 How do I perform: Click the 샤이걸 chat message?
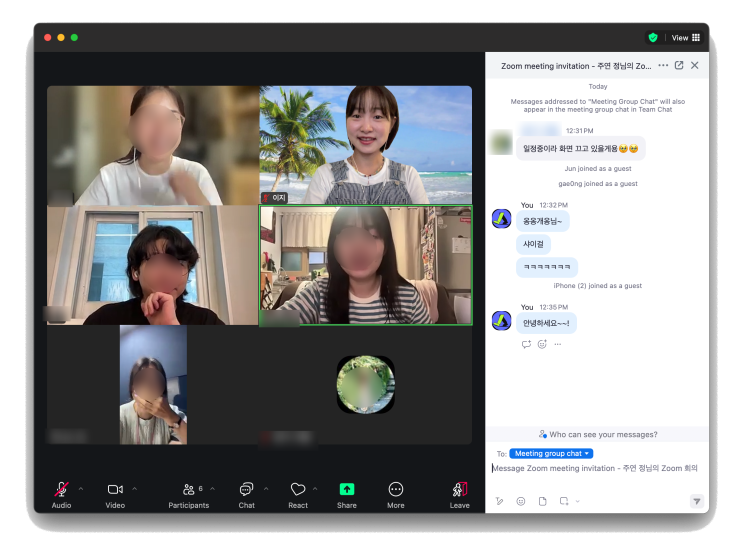pos(533,244)
